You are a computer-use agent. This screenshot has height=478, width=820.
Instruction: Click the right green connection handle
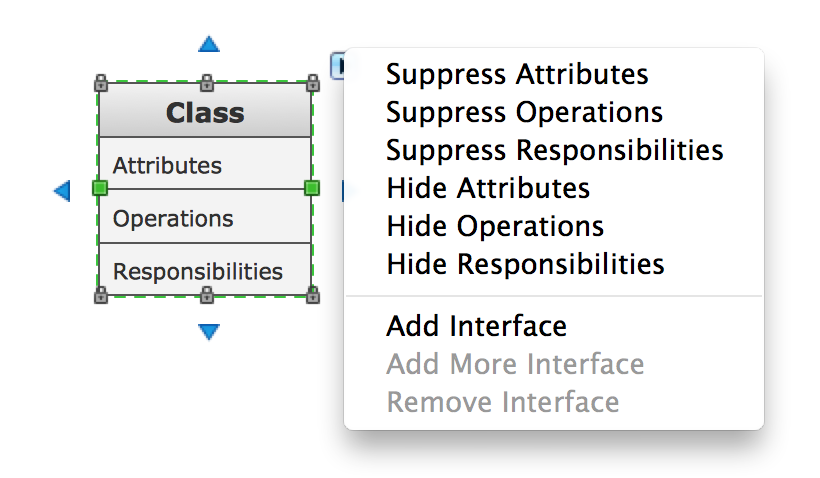(x=312, y=188)
